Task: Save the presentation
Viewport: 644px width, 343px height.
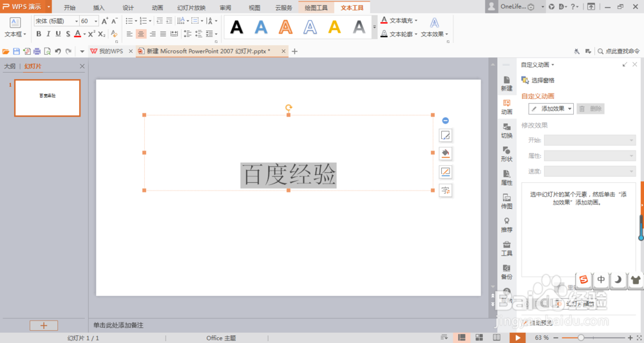Action: point(17,51)
